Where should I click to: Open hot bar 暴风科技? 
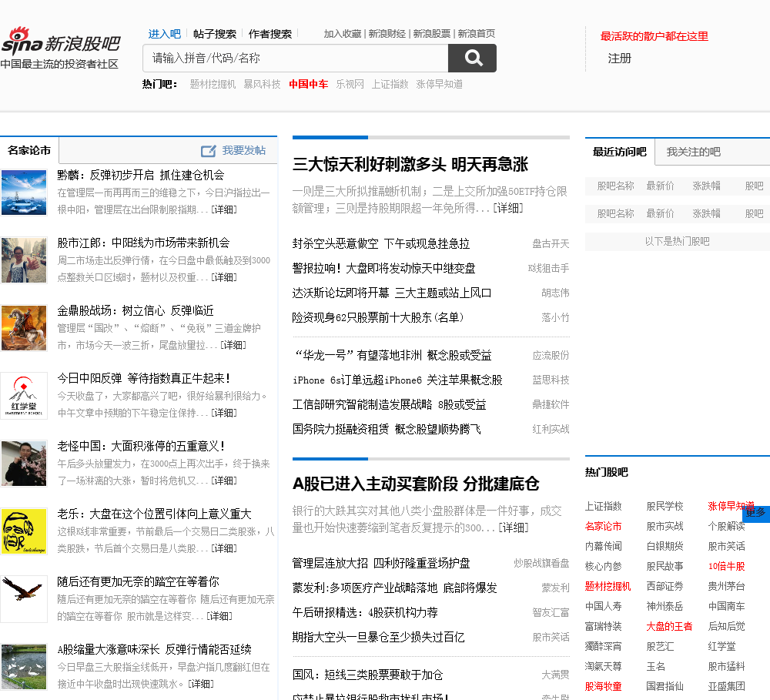tap(263, 85)
